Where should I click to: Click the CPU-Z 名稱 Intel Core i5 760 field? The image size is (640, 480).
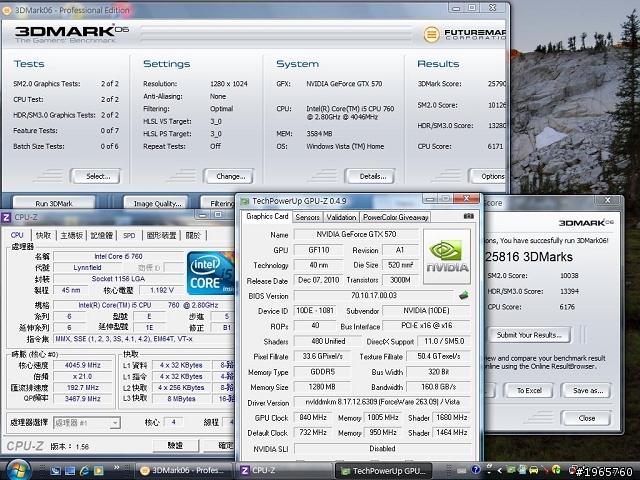[118, 256]
